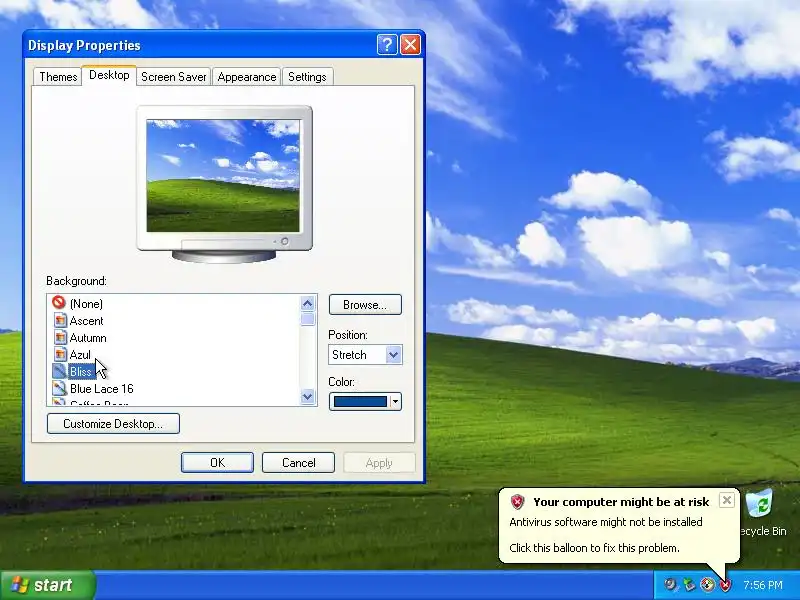The height and width of the screenshot is (600, 800).
Task: Click the Blue Lace 16 file icon
Action: pos(60,388)
